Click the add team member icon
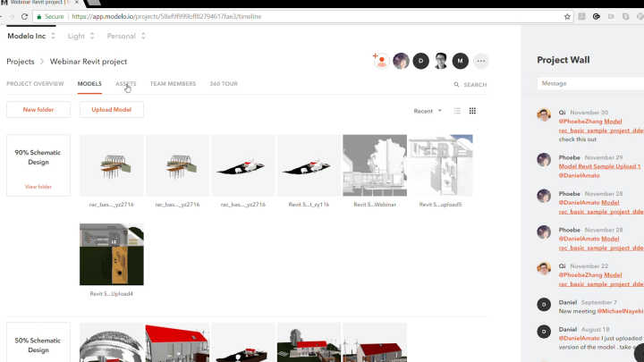Image resolution: width=644 pixels, height=362 pixels. (x=380, y=61)
